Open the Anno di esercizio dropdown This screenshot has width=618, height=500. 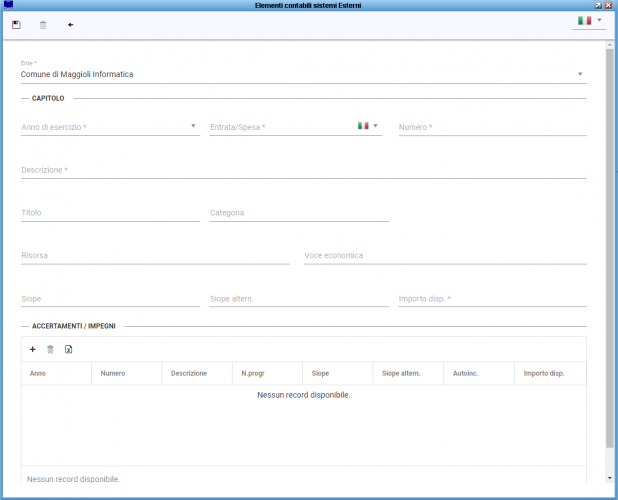point(193,126)
